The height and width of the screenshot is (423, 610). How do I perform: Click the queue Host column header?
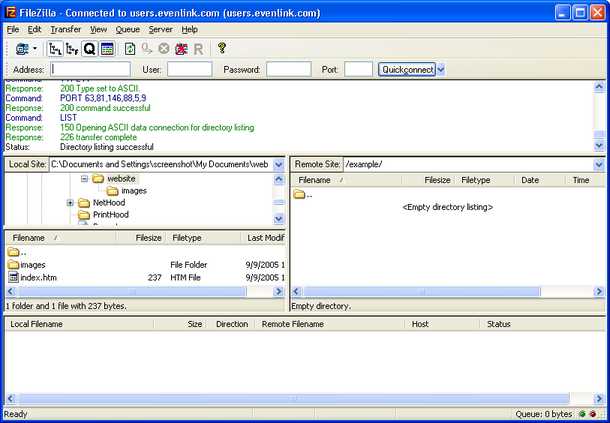click(x=442, y=324)
